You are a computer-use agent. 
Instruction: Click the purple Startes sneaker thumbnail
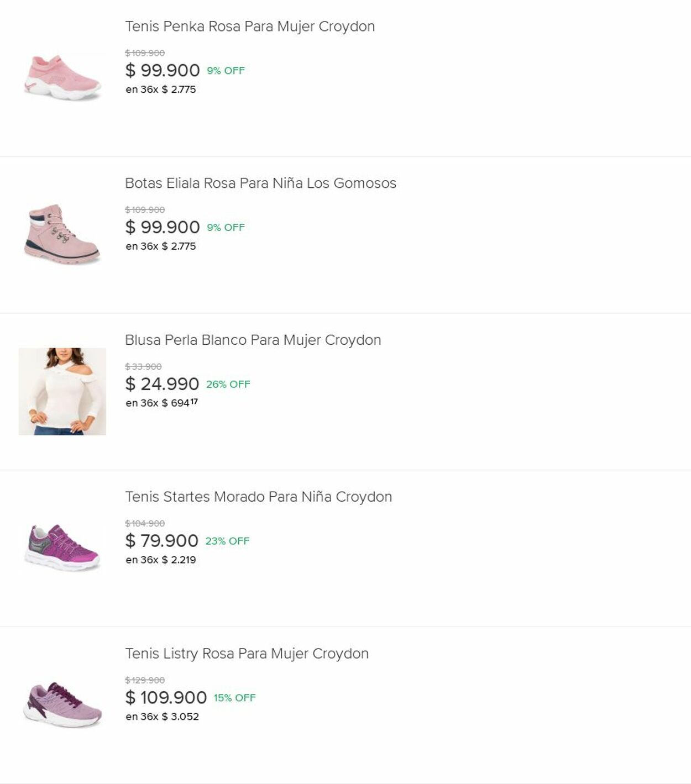tap(62, 548)
